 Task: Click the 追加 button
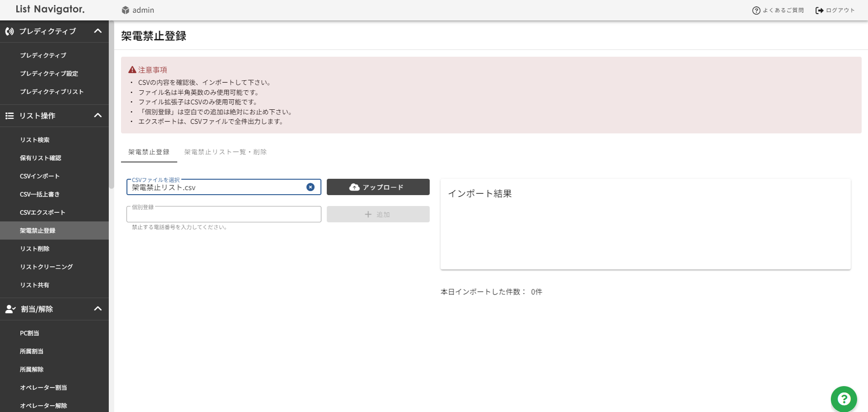(x=378, y=214)
